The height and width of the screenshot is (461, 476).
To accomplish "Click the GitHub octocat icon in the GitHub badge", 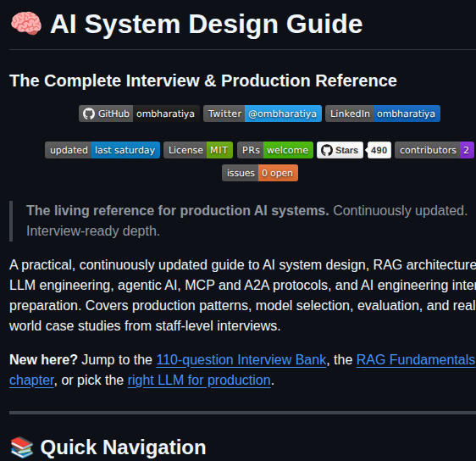I will click(89, 114).
